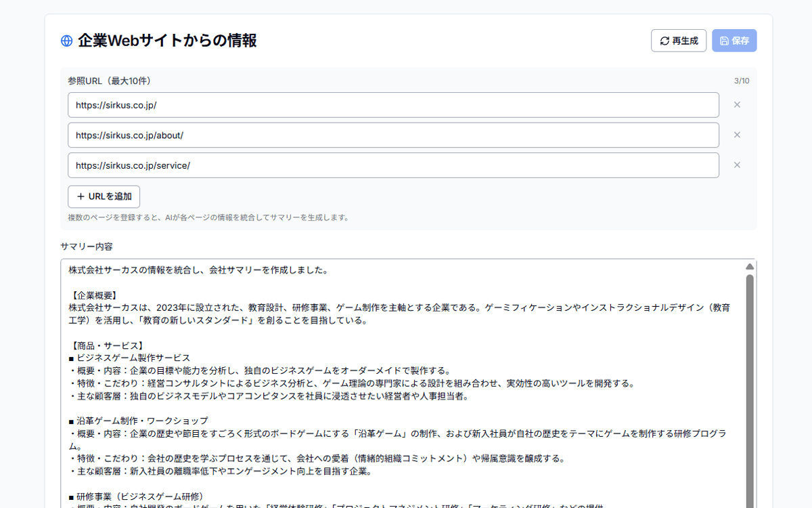
Task: Click the scrollbar up-arrow icon on the summary panel
Action: (749, 266)
